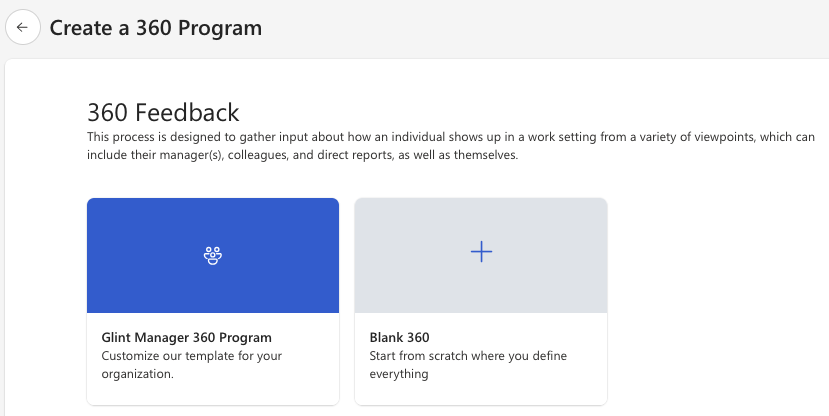Click the gray header bar beside page title

pos(545,28)
